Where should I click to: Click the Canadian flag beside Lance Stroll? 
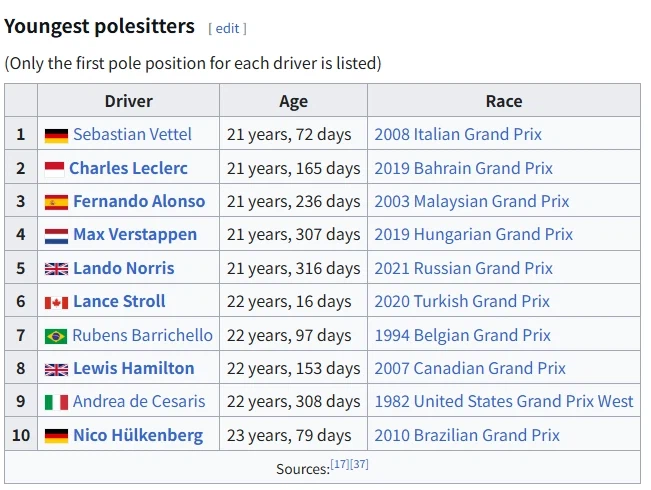(x=56, y=302)
